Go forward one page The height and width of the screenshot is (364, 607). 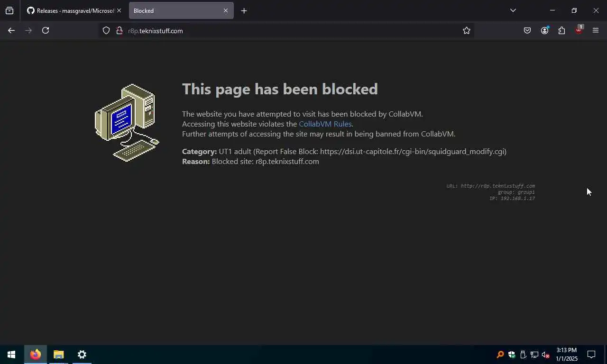[x=28, y=30]
